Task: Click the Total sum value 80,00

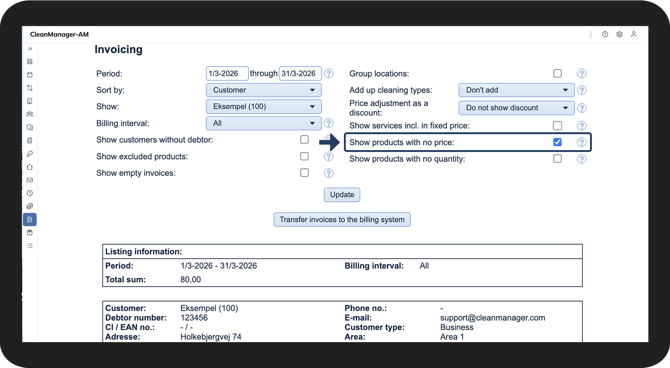Action: coord(191,280)
